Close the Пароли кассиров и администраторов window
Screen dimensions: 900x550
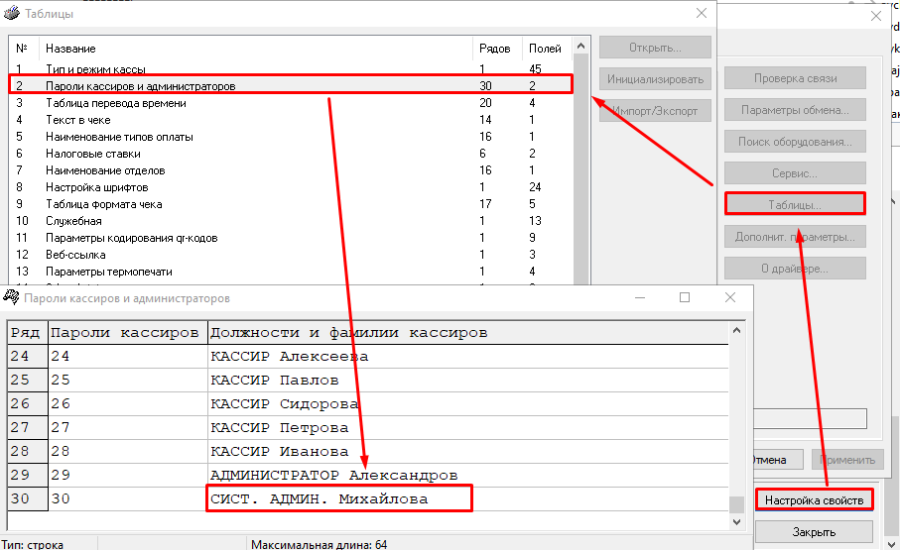pyautogui.click(x=731, y=298)
